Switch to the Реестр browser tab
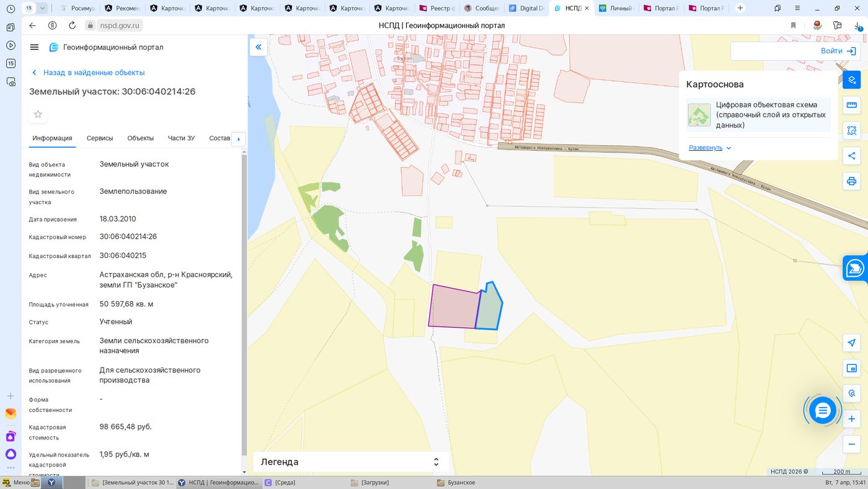This screenshot has height=489, width=868. 436,8
